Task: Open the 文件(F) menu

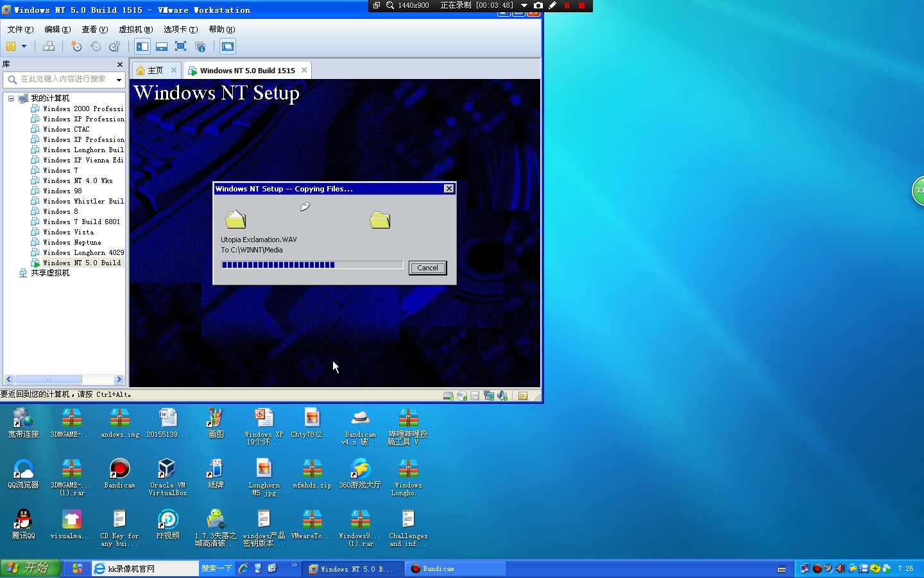Action: [21, 30]
